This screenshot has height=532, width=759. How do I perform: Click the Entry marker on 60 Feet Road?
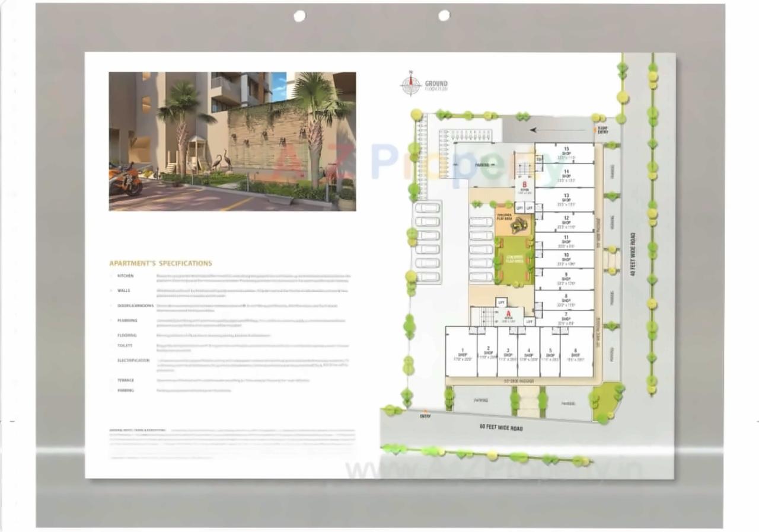425,415
